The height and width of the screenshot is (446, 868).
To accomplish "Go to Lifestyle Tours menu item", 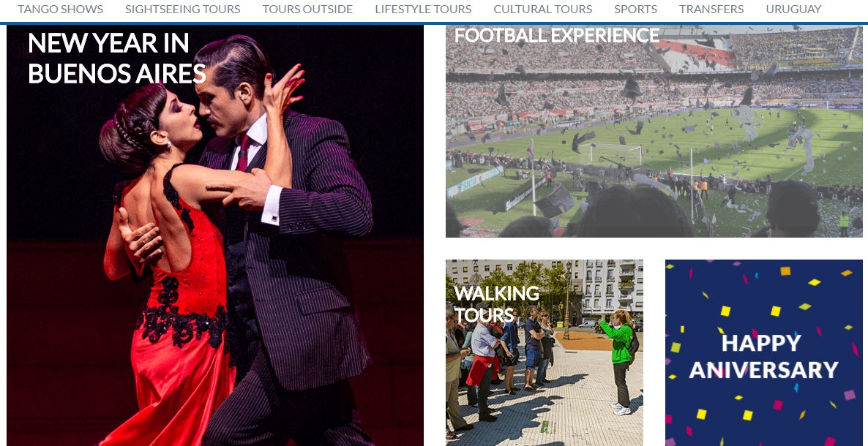I will (x=423, y=10).
